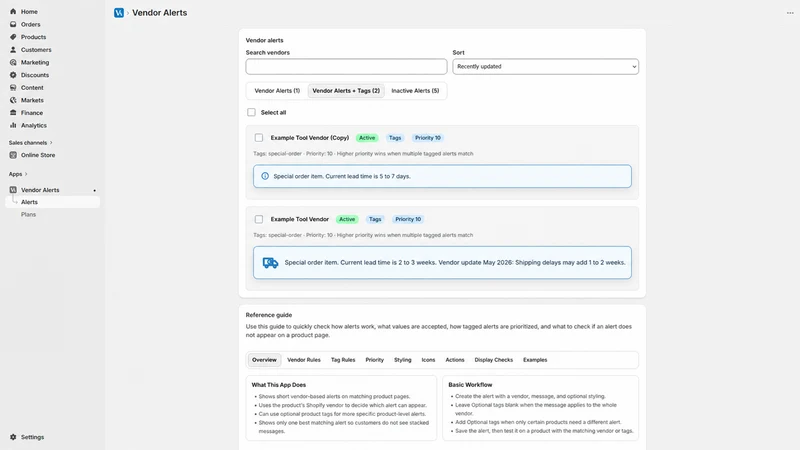Open the Actions guide tab
The image size is (800, 450).
[455, 360]
